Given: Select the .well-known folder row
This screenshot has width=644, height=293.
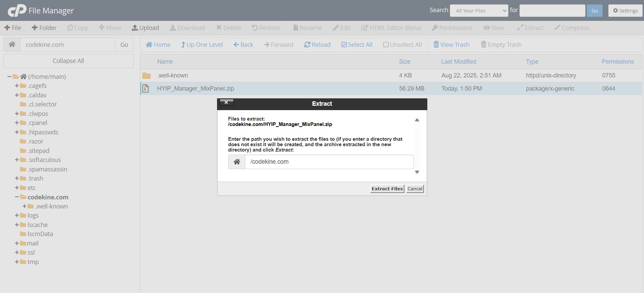Looking at the screenshot, I should pos(391,75).
